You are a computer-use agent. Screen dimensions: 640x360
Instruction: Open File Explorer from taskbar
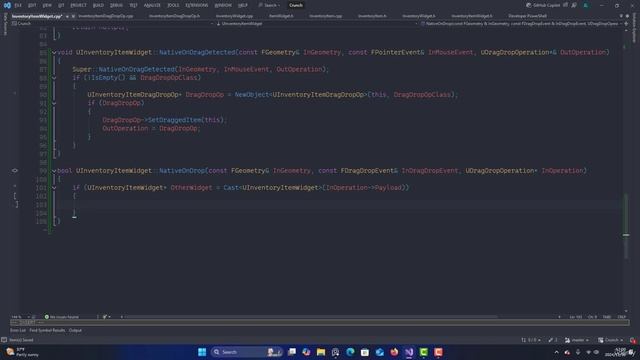point(321,352)
